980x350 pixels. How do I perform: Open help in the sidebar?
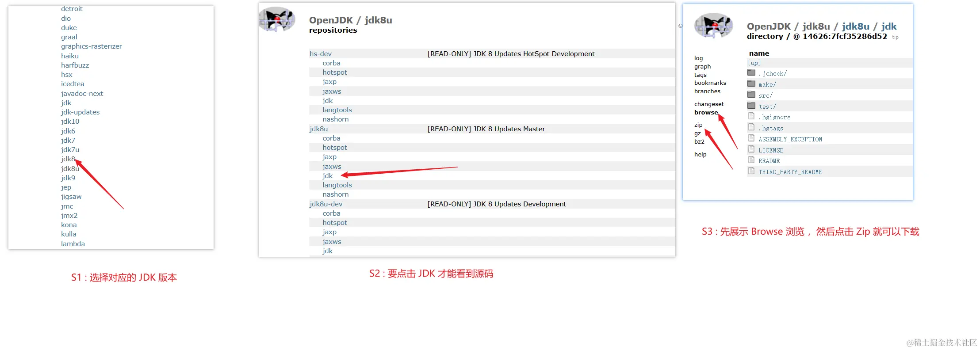click(700, 154)
